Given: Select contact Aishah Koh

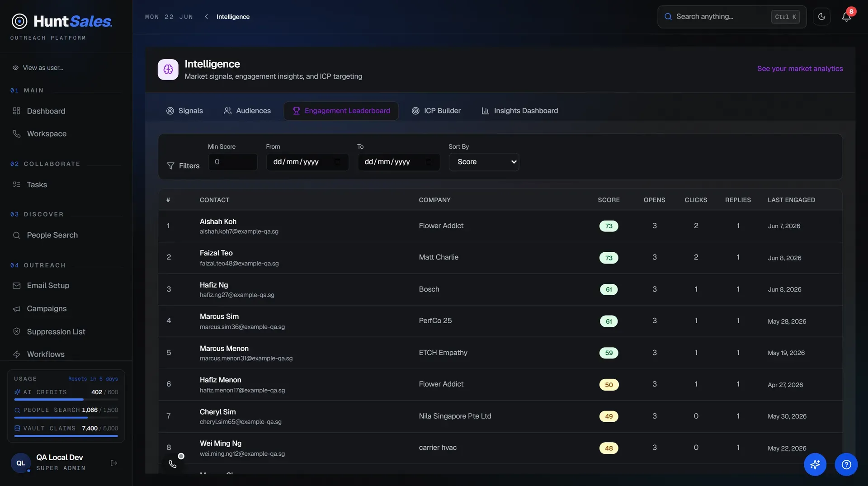Looking at the screenshot, I should pyautogui.click(x=218, y=222).
